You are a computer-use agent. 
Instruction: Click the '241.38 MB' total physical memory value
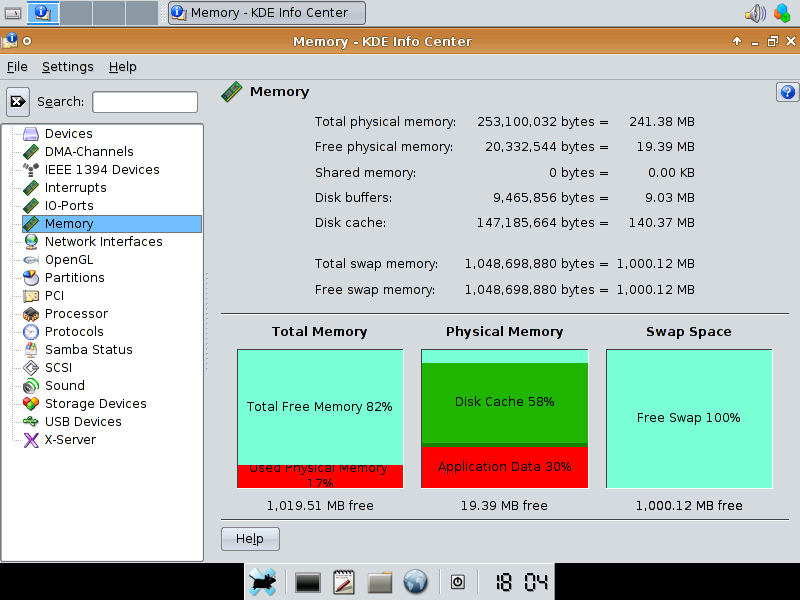click(662, 122)
